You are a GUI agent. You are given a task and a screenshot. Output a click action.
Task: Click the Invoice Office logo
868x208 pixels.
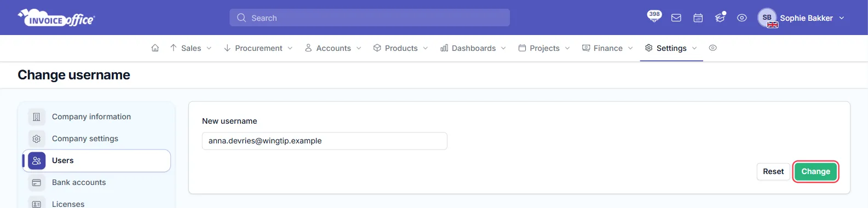point(56,18)
